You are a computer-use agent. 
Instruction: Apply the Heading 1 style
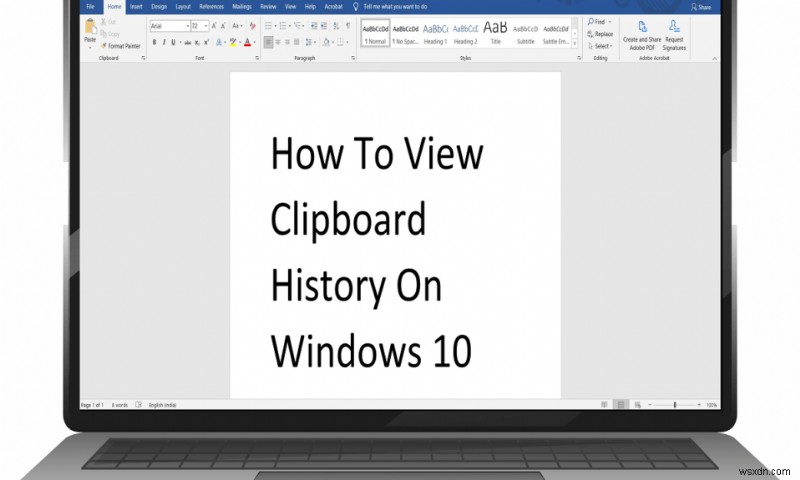point(435,34)
